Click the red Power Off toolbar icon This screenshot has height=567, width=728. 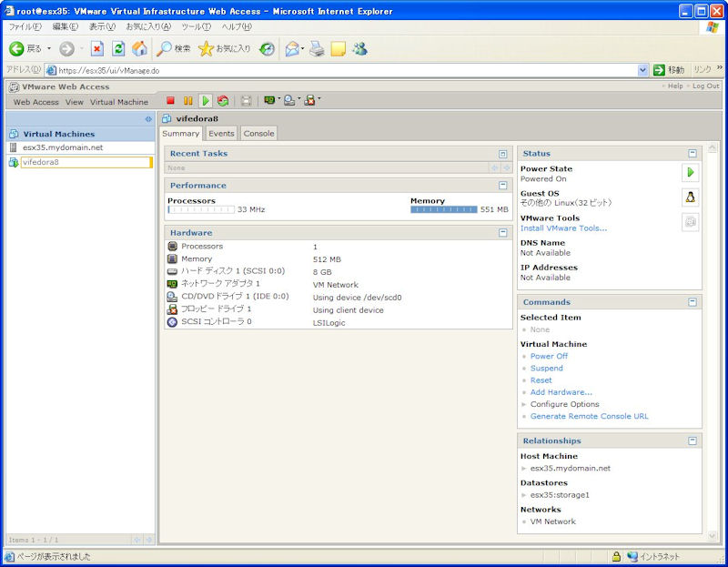click(x=170, y=100)
